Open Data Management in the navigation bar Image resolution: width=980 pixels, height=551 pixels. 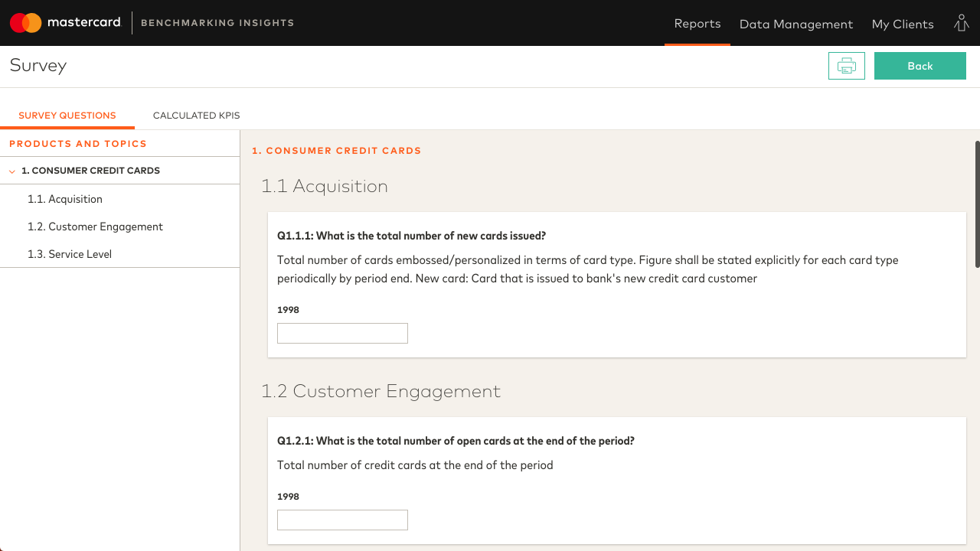pos(796,24)
